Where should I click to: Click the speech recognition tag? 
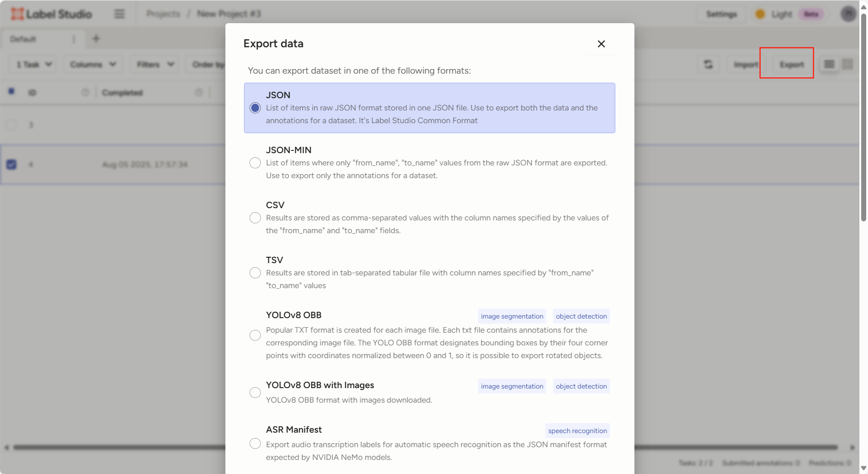pos(578,431)
